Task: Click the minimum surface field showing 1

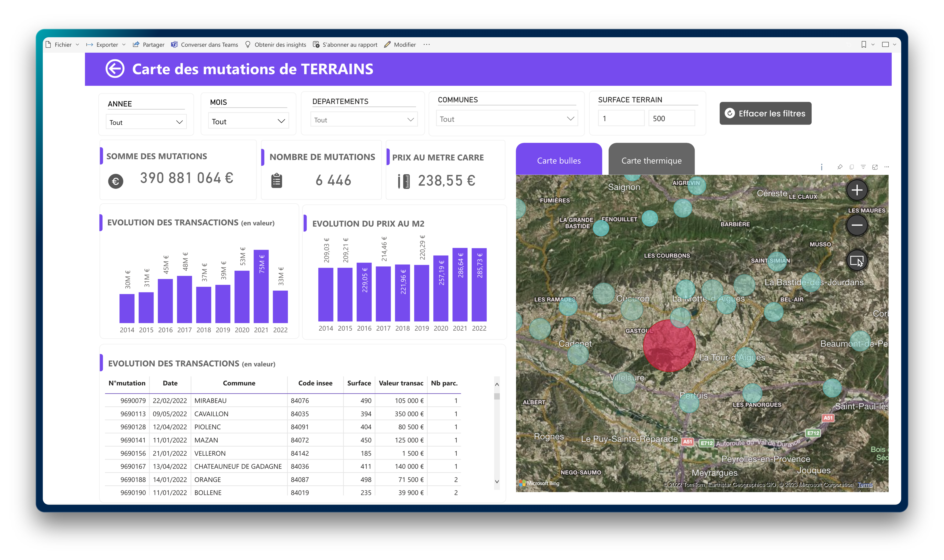Action: coord(621,118)
